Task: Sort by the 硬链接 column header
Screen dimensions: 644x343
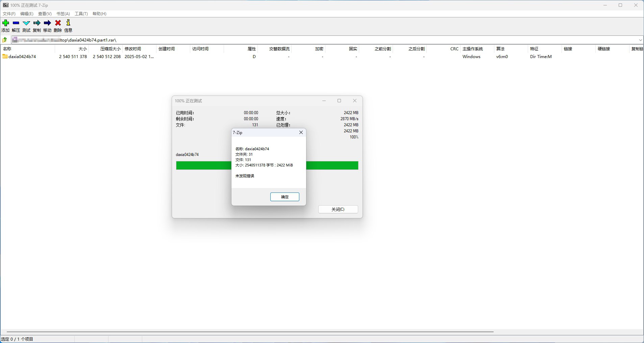Action: (612, 49)
